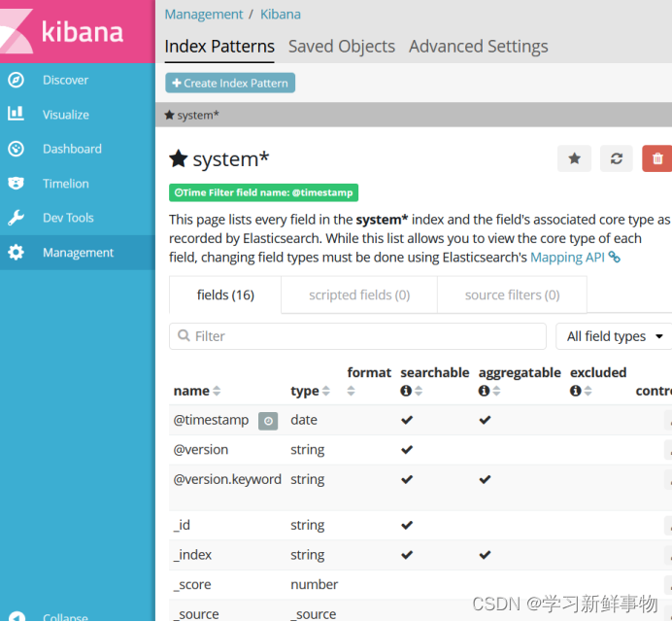Click the filter search magnifier icon
This screenshot has height=622, width=672.
[x=184, y=335]
